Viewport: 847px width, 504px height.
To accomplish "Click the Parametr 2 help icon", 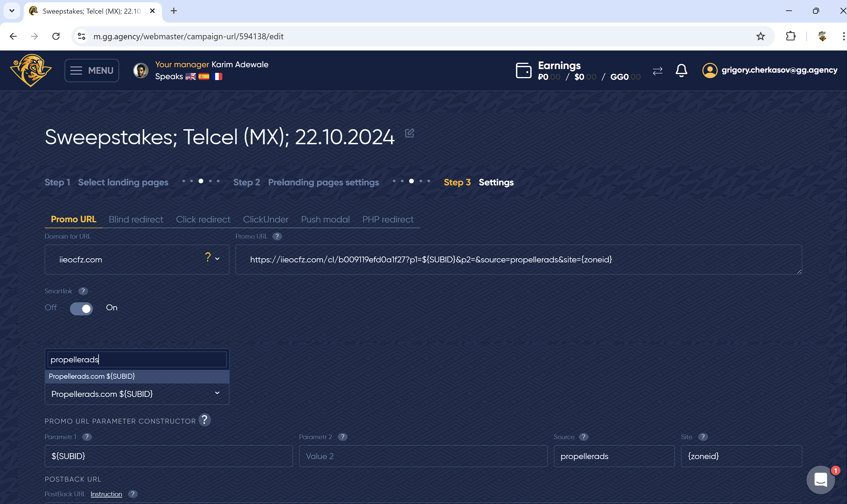I will click(343, 437).
